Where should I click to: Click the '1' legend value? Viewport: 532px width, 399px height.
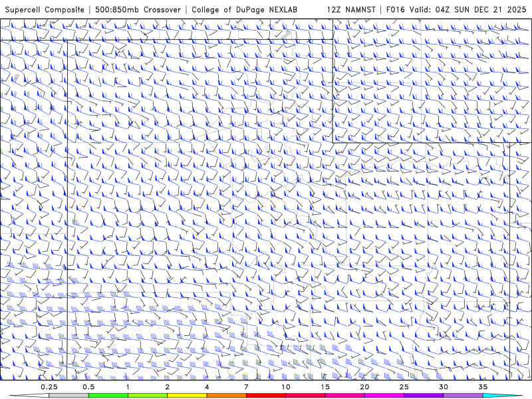pos(128,387)
